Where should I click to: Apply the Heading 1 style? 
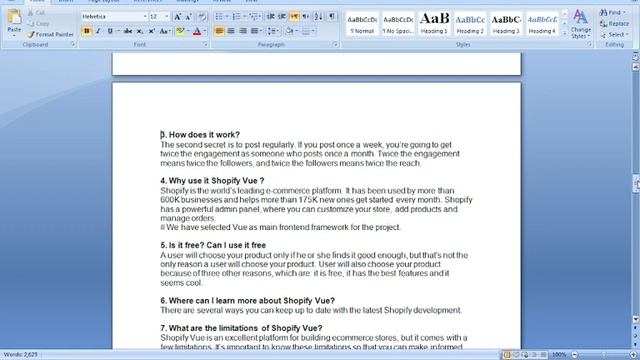pos(434,24)
